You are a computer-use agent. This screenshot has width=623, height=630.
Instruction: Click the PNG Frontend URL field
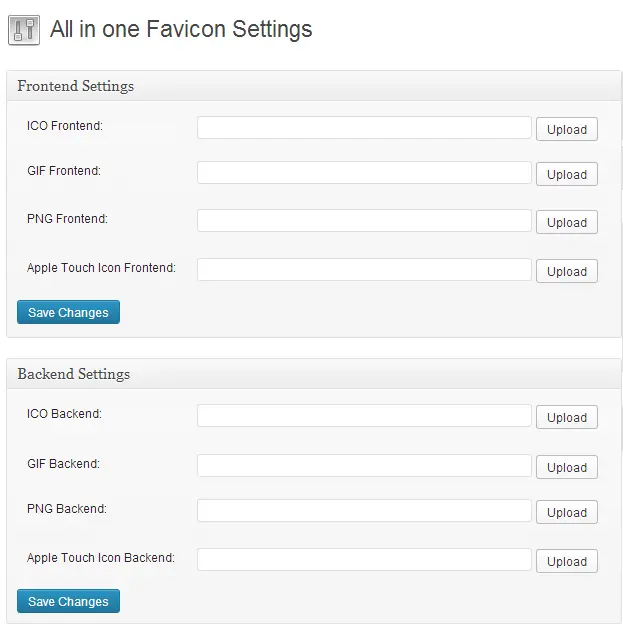(x=364, y=221)
